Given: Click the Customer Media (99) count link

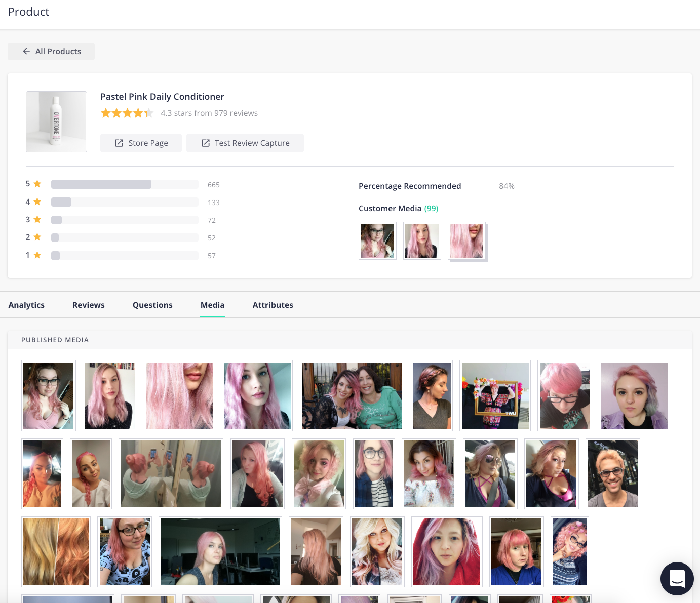Looking at the screenshot, I should 431,208.
